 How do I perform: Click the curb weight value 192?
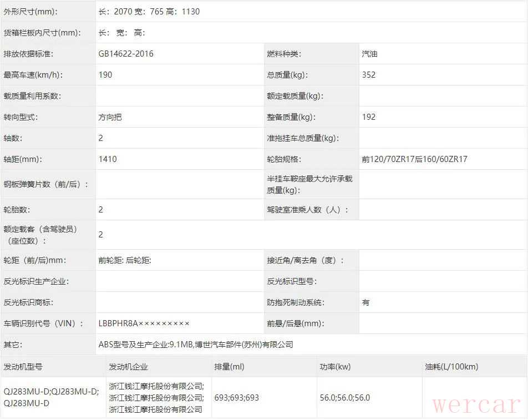[369, 117]
